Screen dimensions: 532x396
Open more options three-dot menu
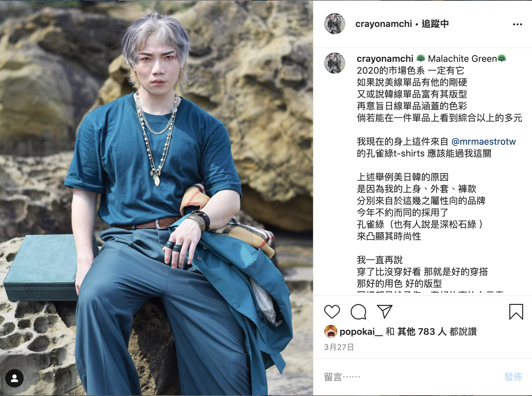(517, 24)
